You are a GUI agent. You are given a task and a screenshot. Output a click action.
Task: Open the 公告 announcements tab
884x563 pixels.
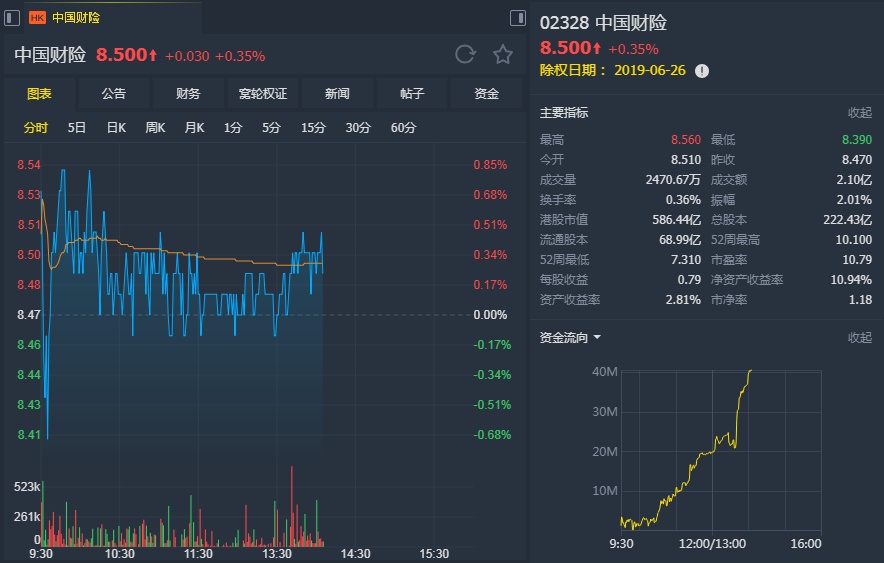tap(114, 94)
